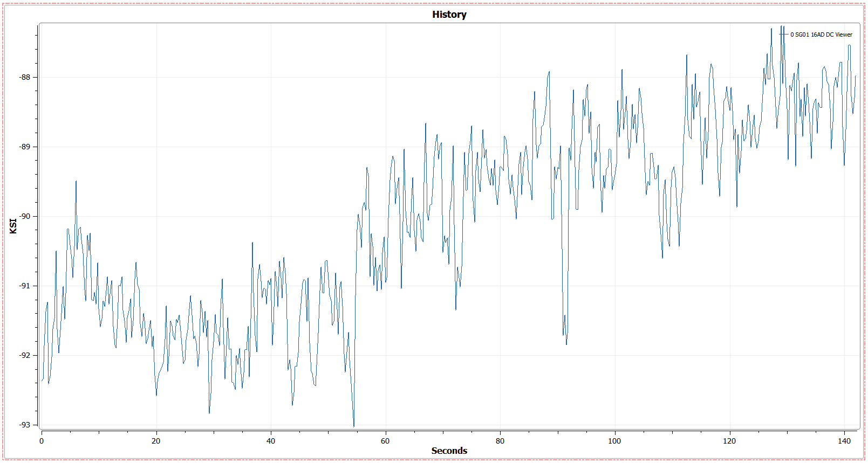This screenshot has width=868, height=463.
Task: Click the 100 x-axis tick label
Action: click(x=614, y=441)
